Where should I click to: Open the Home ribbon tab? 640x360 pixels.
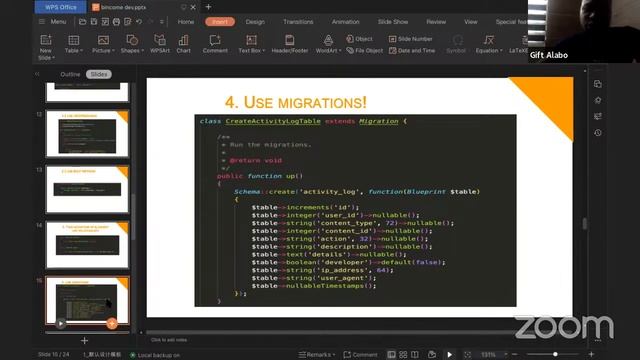point(186,22)
